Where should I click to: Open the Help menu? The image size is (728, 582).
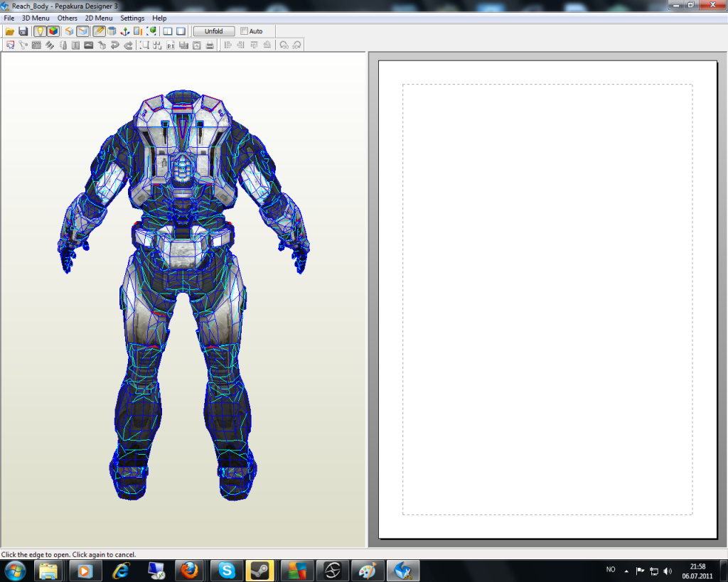coord(159,18)
